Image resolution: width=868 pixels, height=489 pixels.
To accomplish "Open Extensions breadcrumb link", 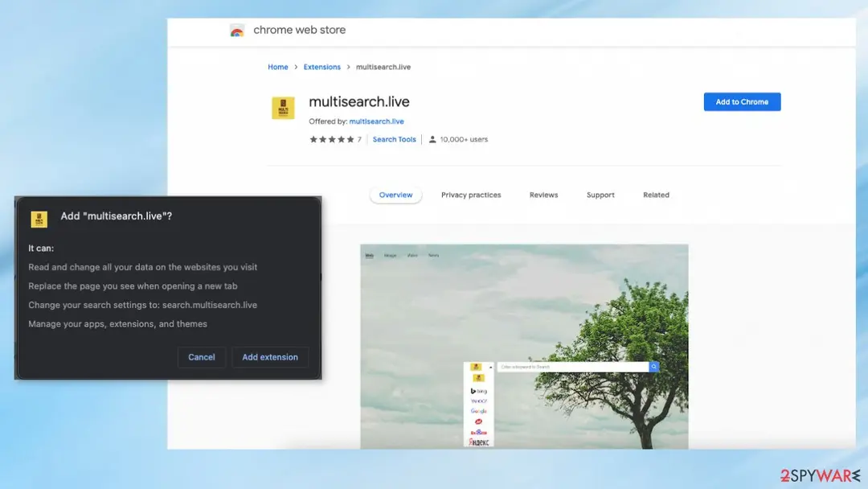I will (322, 67).
